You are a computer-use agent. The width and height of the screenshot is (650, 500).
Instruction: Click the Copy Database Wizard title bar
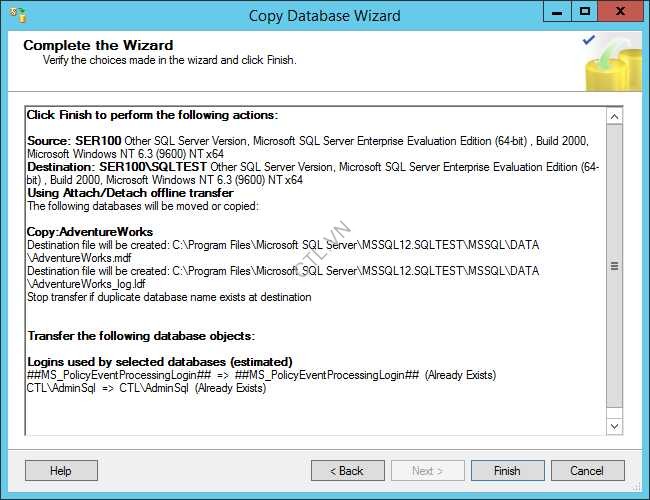click(324, 16)
